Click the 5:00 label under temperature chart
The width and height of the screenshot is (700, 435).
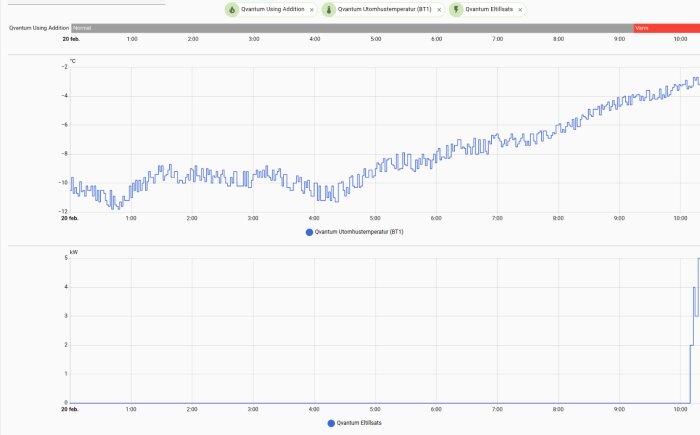(x=375, y=218)
